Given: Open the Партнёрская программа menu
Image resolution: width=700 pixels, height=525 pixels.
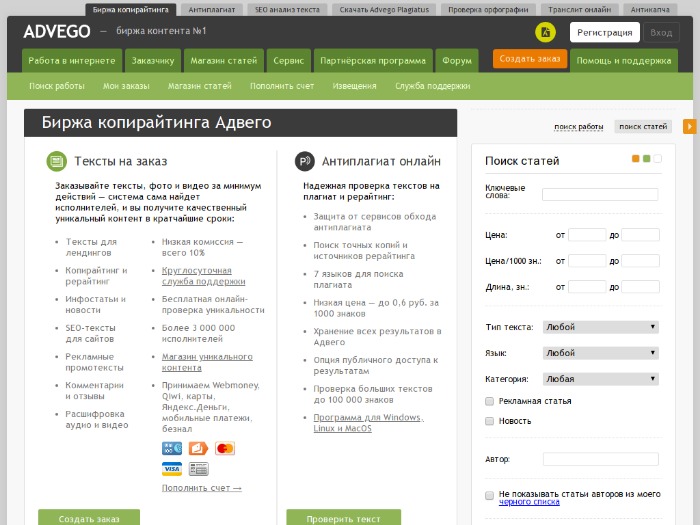Looking at the screenshot, I should coord(373,61).
